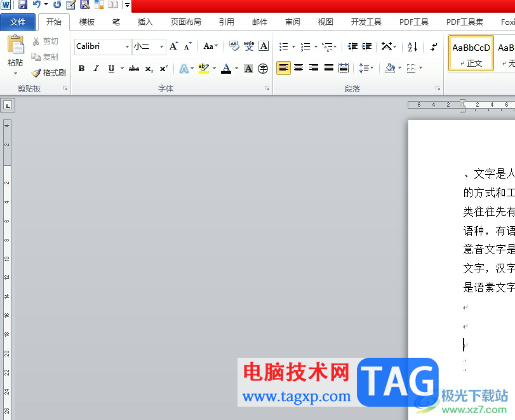Click the Text Effects glowing A icon

tap(184, 69)
